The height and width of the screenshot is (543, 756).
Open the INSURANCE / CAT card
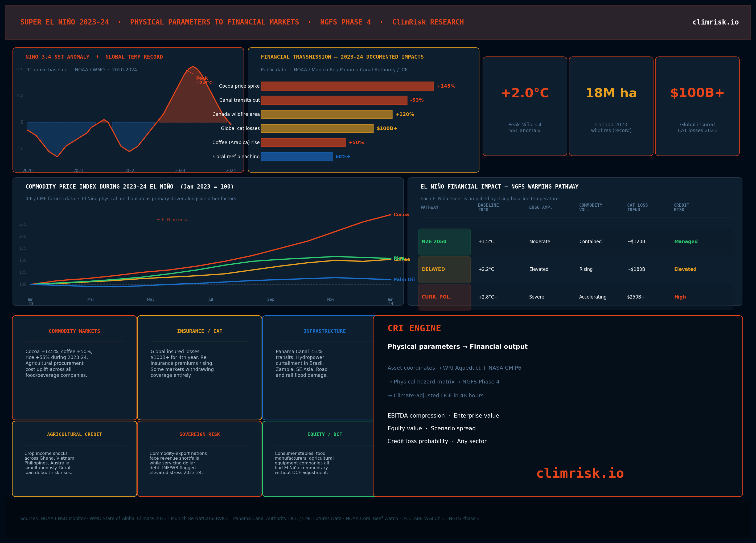(x=199, y=368)
